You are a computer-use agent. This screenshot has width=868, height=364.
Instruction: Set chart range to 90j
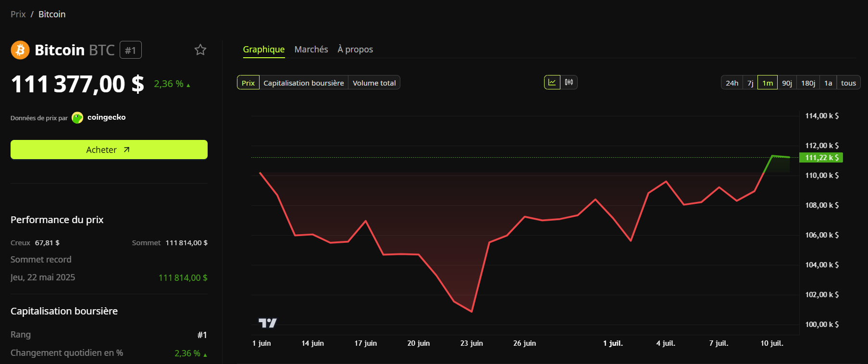[x=787, y=83]
